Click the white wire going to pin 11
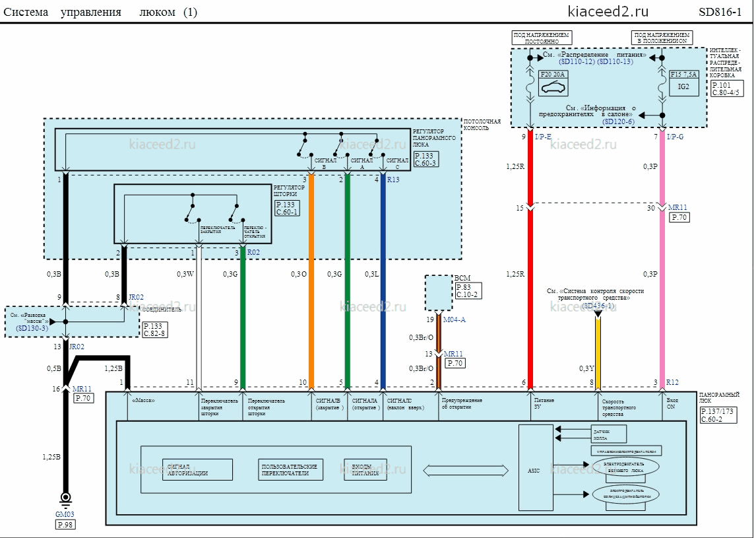Image resolution: width=756 pixels, height=538 pixels. tap(199, 317)
